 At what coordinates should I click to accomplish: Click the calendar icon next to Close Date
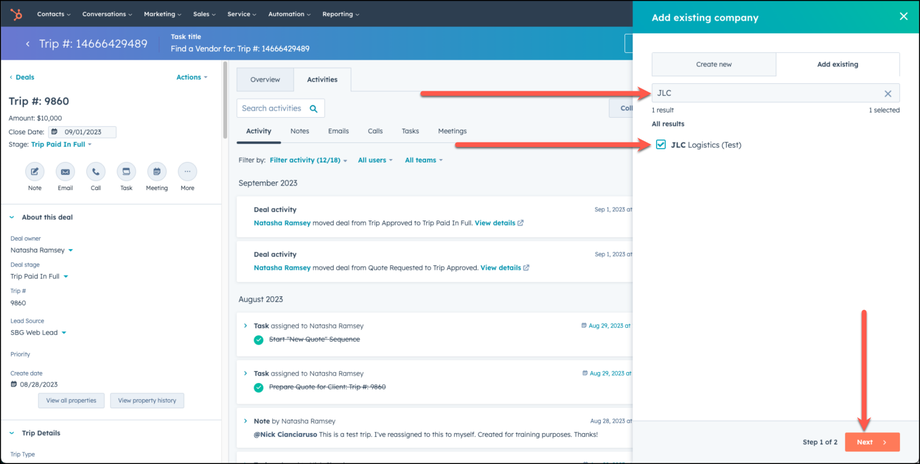(x=55, y=132)
